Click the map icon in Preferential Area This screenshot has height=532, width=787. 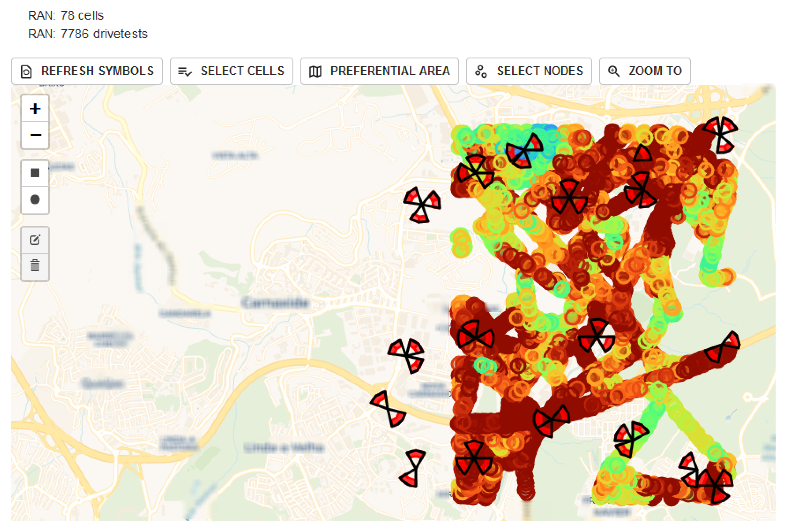click(315, 71)
